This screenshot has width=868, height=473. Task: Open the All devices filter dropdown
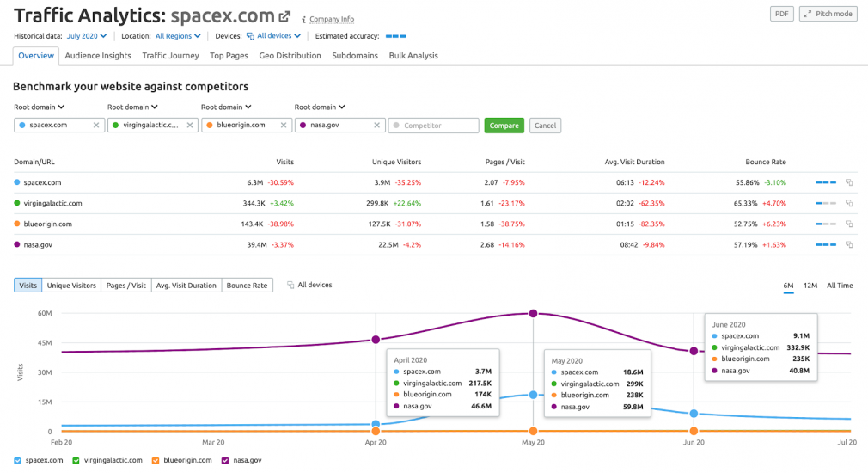273,36
